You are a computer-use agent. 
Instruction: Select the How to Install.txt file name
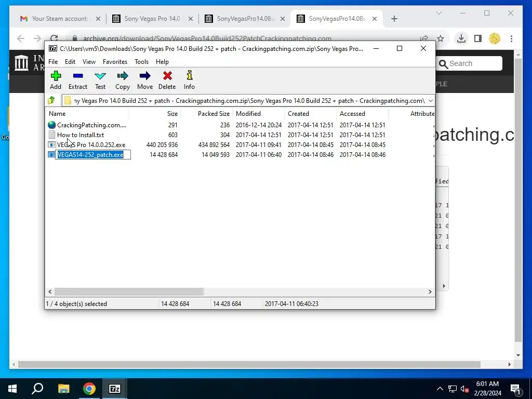(81, 135)
